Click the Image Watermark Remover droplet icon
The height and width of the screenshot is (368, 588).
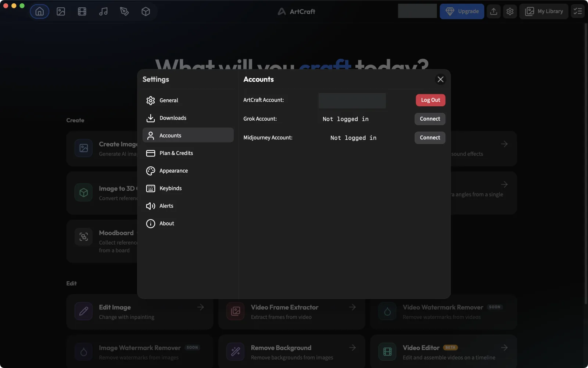pyautogui.click(x=83, y=352)
